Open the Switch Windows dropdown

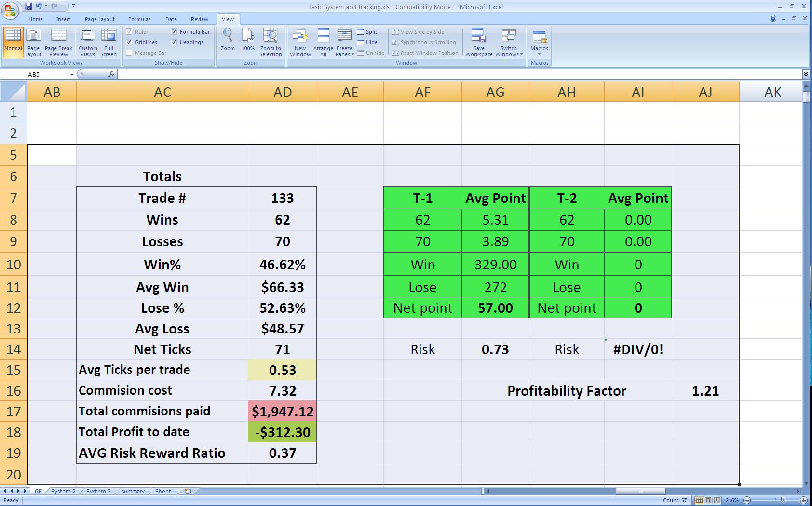(509, 42)
